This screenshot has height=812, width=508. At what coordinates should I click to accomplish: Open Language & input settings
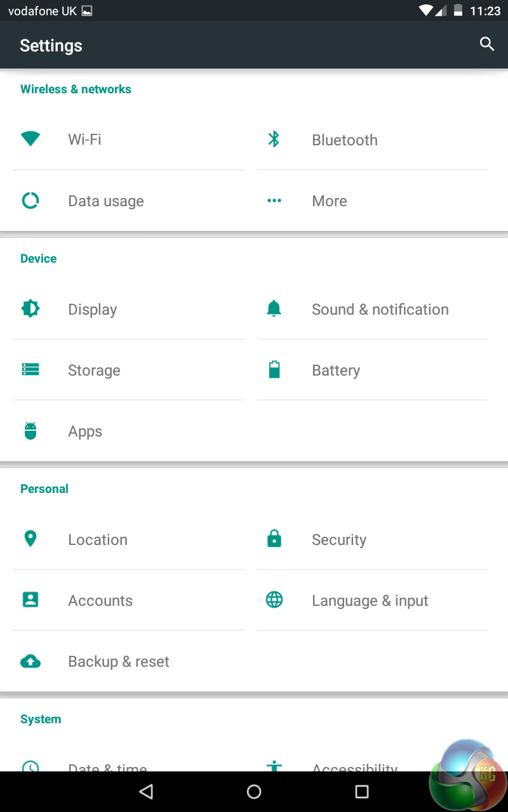[370, 601]
